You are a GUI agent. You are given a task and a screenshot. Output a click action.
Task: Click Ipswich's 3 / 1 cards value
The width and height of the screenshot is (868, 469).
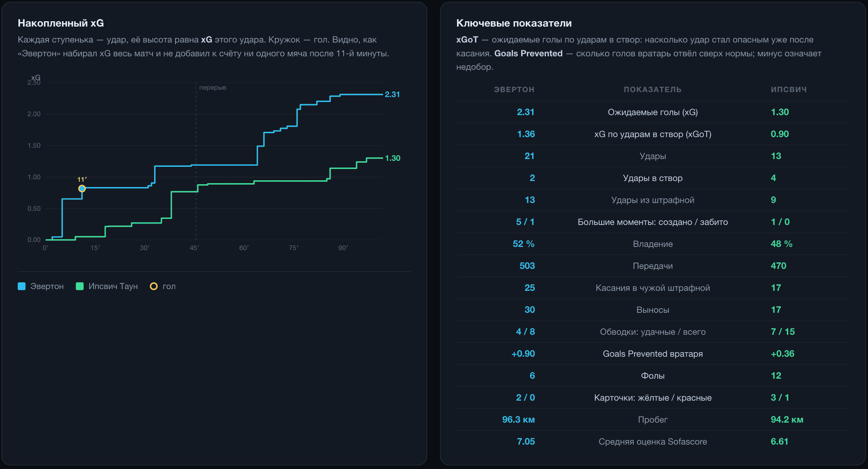(x=780, y=397)
